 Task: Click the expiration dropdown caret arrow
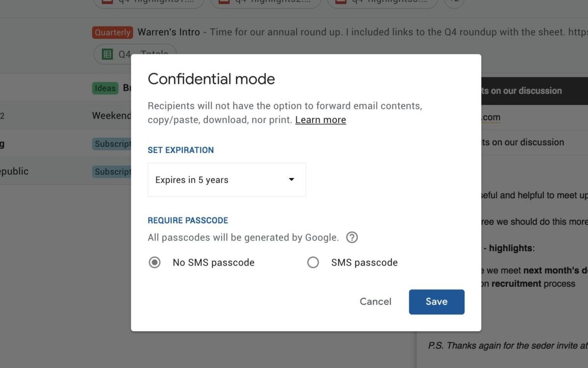292,180
